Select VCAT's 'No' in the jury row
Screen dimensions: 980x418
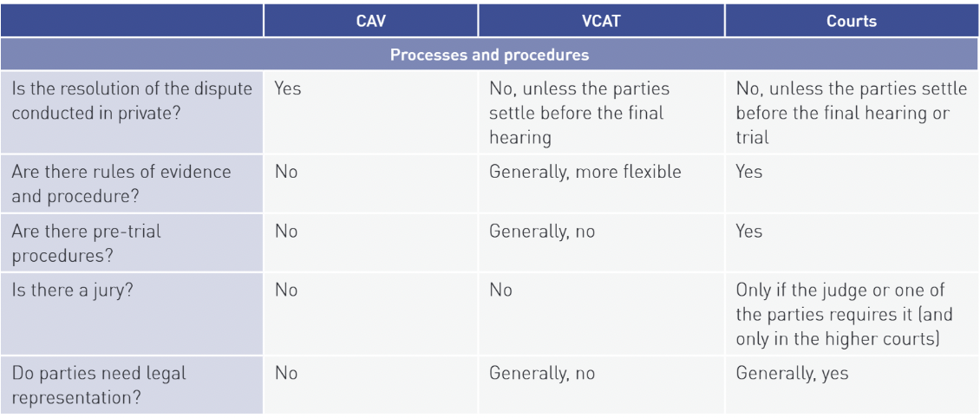500,290
